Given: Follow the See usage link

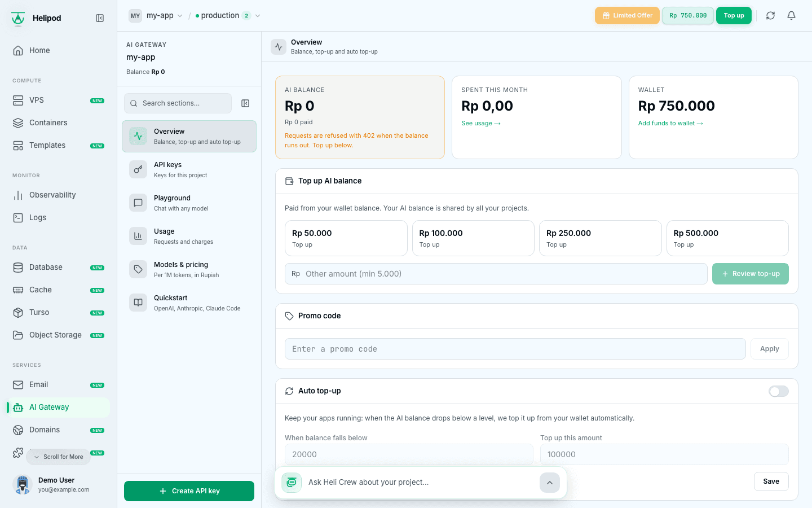Looking at the screenshot, I should coord(481,123).
